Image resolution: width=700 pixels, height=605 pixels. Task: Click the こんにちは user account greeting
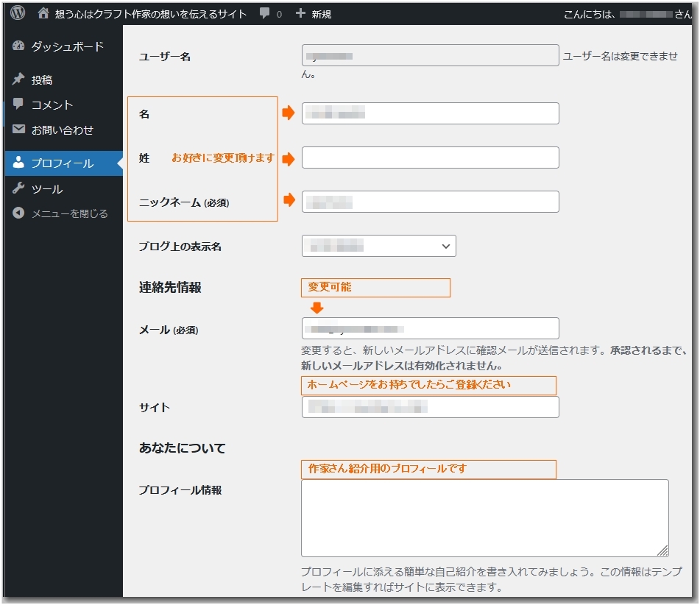tap(626, 14)
